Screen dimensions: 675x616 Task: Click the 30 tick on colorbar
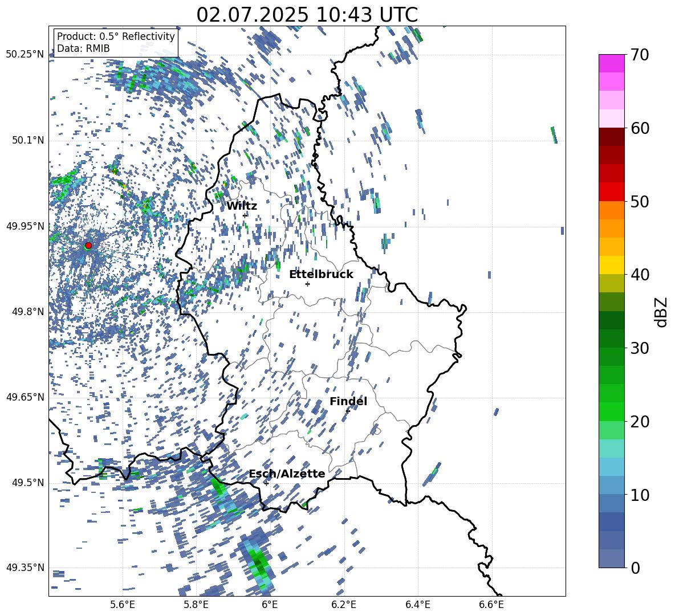(x=640, y=348)
